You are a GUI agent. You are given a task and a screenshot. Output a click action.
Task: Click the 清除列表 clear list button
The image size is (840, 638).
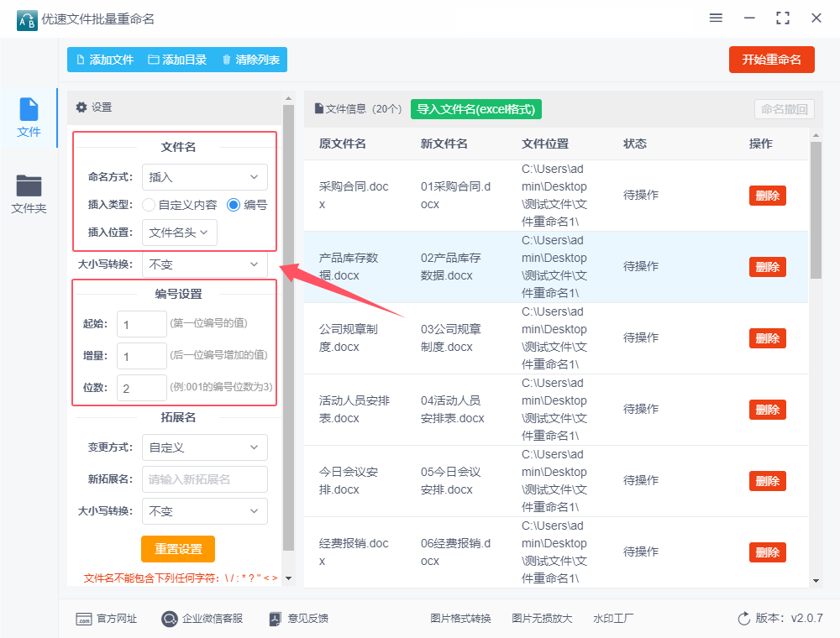(250, 60)
